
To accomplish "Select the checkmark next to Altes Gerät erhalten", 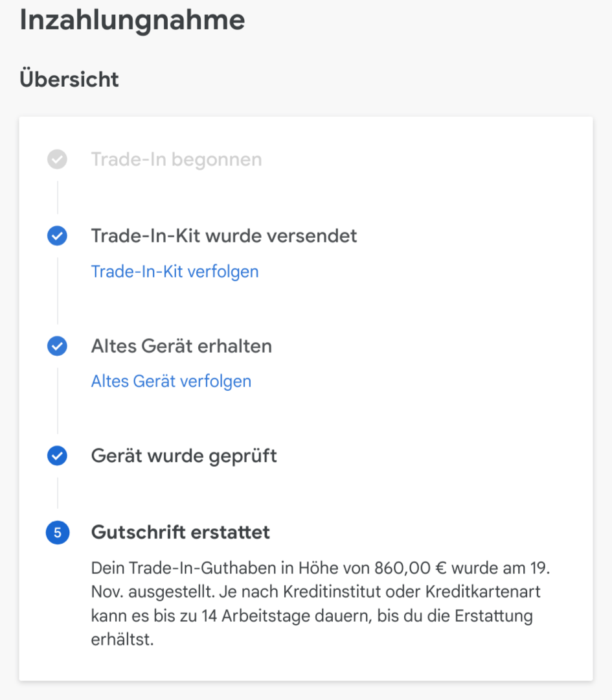I will point(57,346).
